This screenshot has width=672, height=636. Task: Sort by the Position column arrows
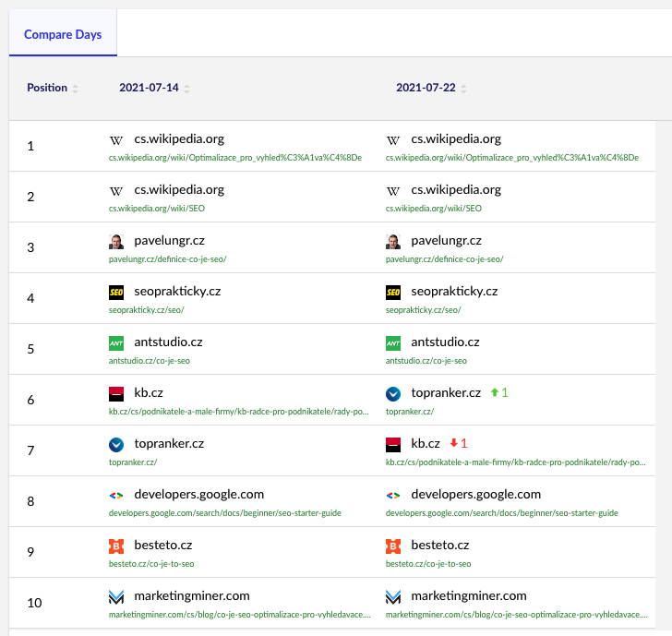point(75,89)
